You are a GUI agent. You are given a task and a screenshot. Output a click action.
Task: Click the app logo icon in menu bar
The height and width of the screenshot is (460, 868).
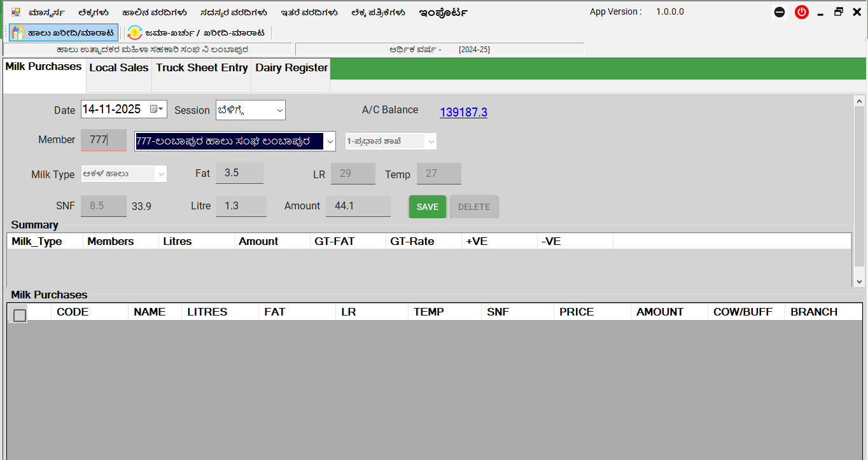pyautogui.click(x=16, y=12)
